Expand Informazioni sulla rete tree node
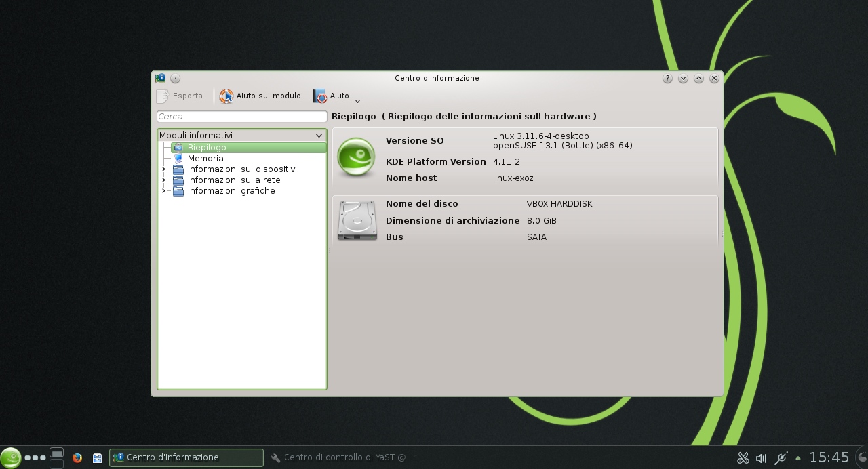Screen dimensions: 868x469 point(163,180)
